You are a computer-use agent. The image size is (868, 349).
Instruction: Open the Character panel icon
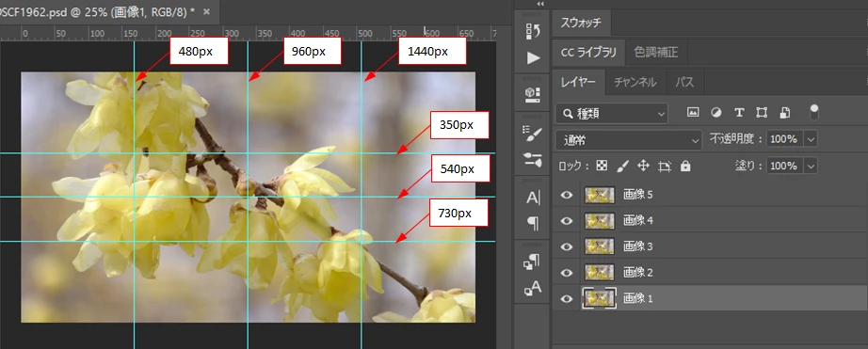tap(533, 198)
